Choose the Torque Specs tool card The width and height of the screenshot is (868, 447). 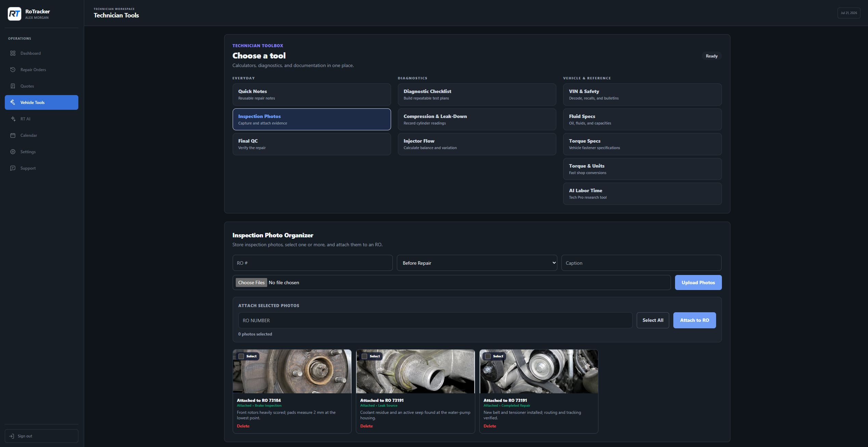tap(642, 144)
